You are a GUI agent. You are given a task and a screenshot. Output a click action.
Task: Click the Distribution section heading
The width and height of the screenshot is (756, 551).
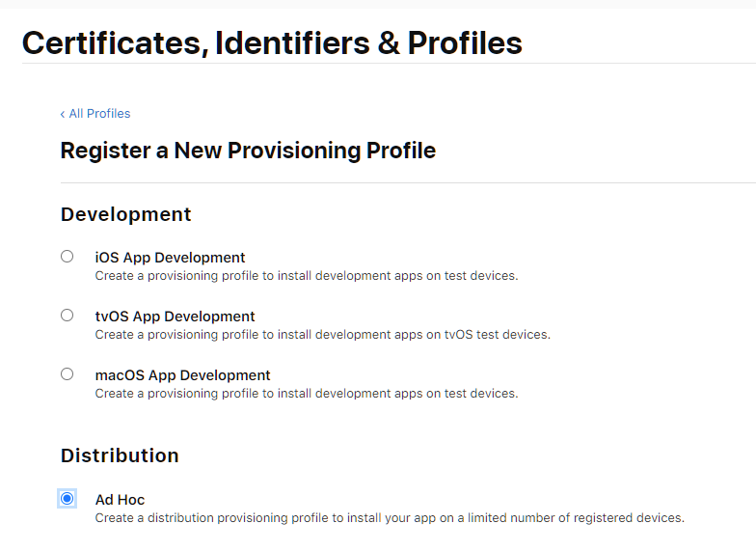click(120, 455)
